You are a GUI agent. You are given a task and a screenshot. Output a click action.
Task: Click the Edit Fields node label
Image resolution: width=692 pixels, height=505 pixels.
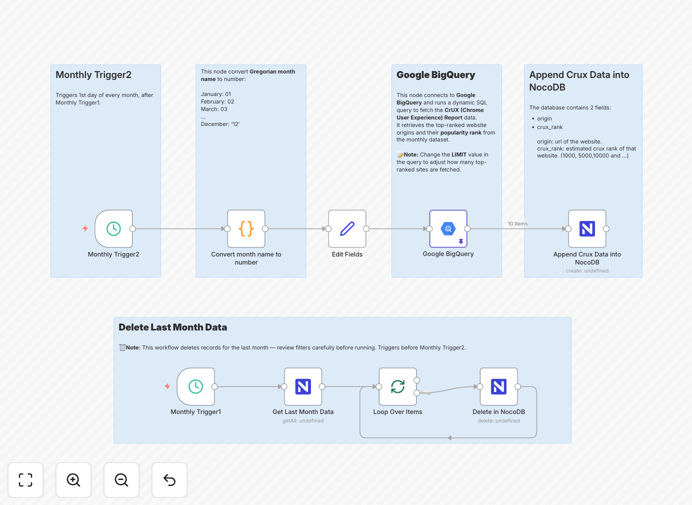pos(347,254)
